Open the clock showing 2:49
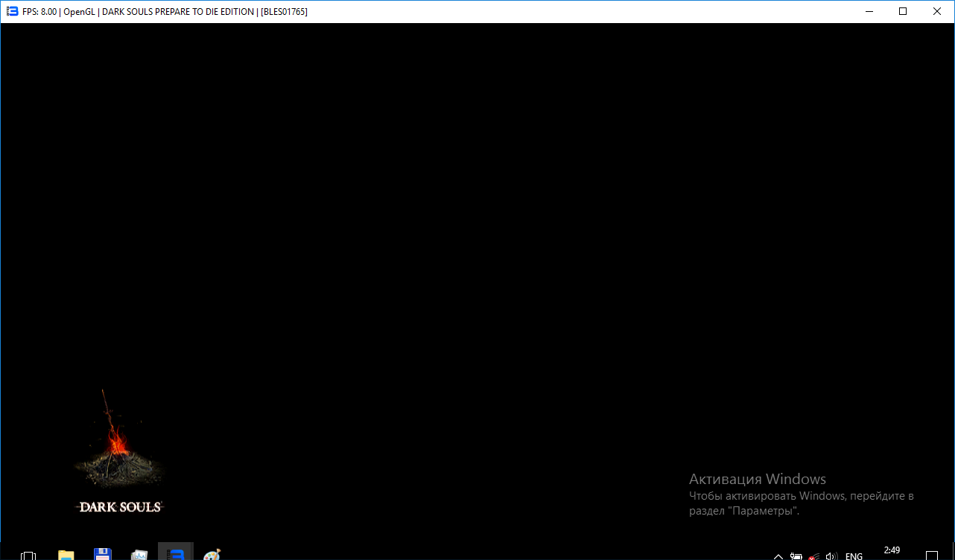 click(x=892, y=551)
